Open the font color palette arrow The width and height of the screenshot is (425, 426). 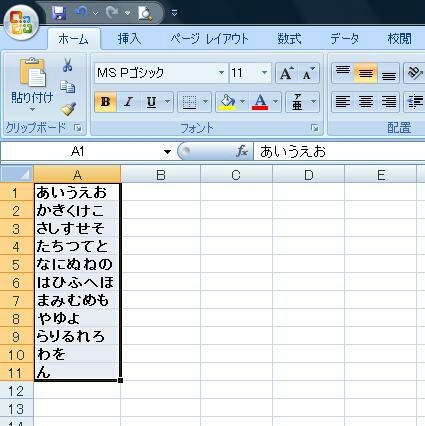276,102
